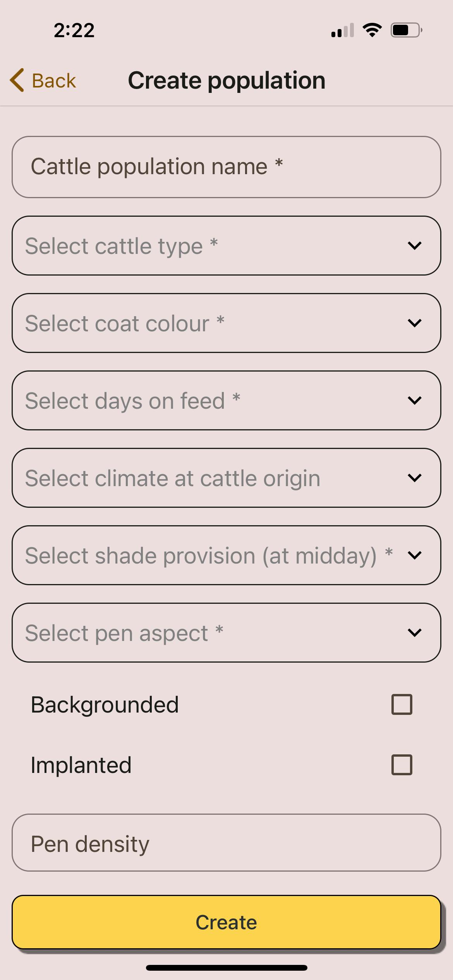Expand the shade provision (at midday) dropdown

click(x=226, y=555)
